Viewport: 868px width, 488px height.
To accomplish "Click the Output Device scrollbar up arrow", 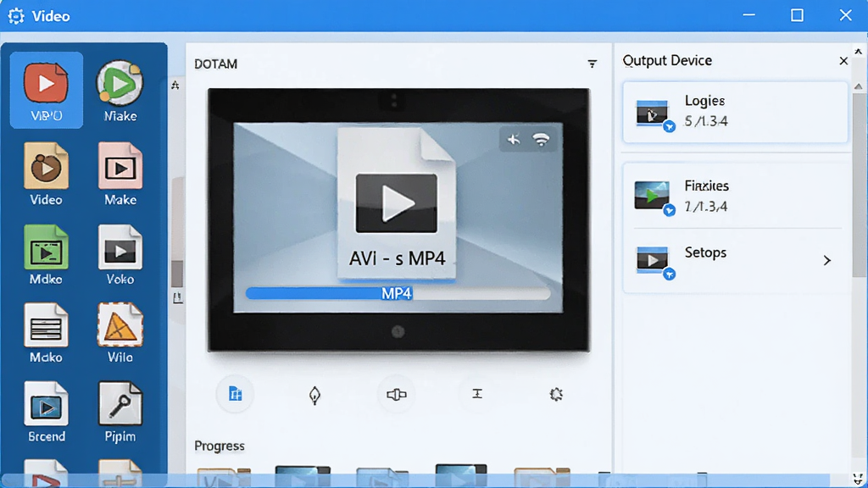I will coord(858,86).
